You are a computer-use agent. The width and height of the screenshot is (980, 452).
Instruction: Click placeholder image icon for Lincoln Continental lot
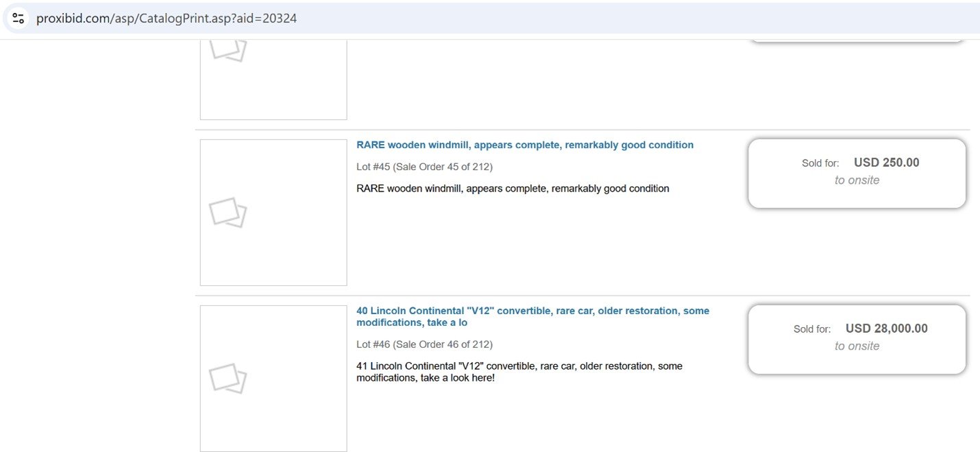228,379
